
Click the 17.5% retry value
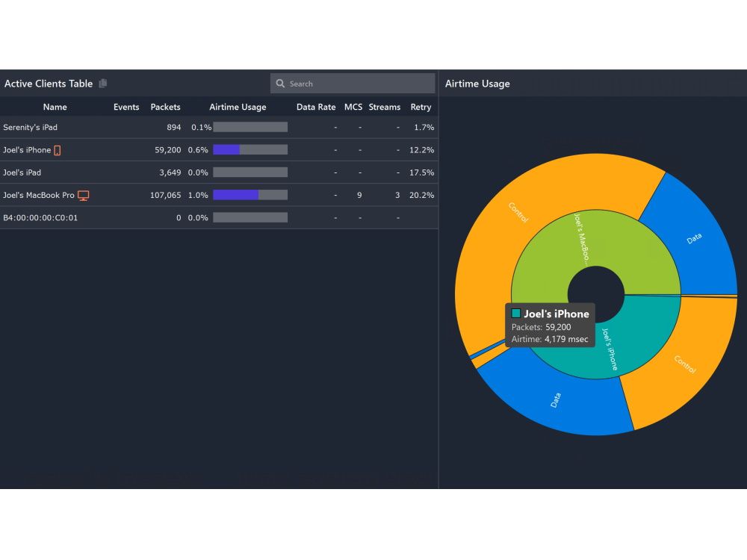click(421, 172)
